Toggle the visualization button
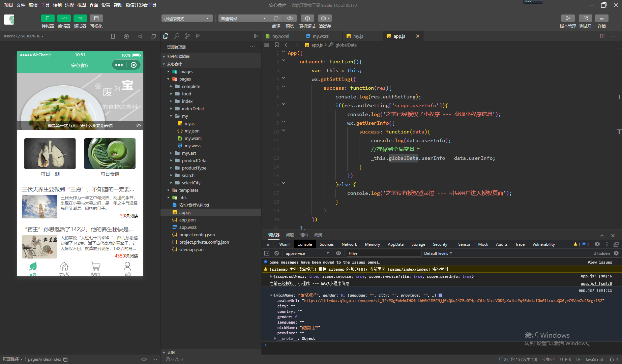 tap(96, 18)
